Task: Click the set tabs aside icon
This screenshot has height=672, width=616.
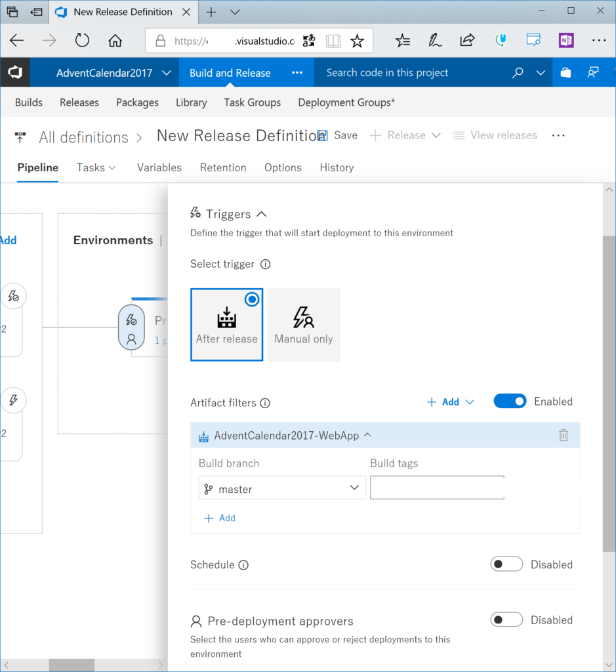Action: click(x=37, y=12)
